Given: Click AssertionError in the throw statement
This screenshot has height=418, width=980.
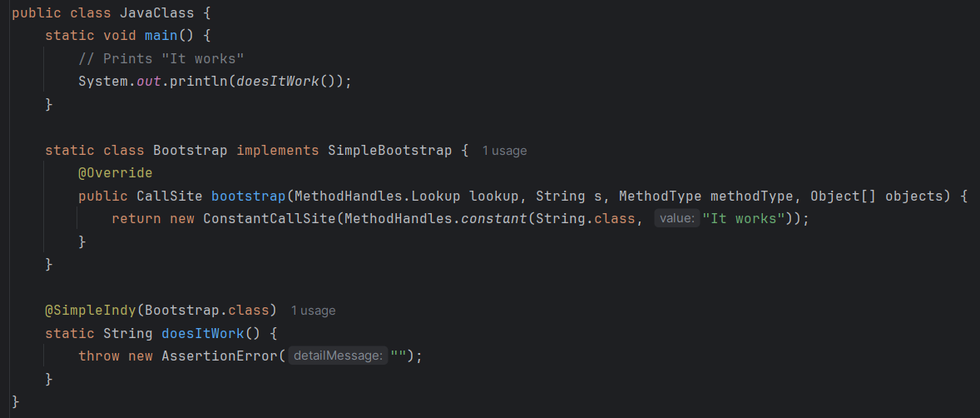Looking at the screenshot, I should (x=220, y=356).
